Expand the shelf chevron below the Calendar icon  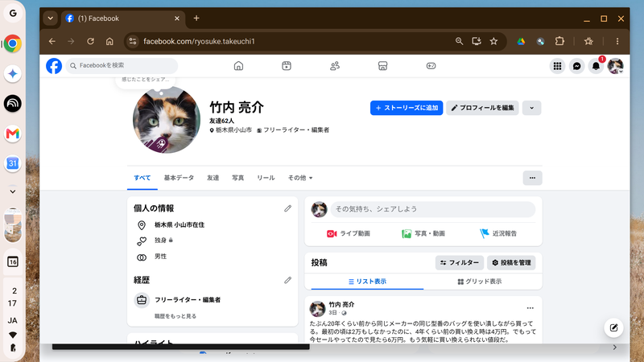[x=13, y=191]
